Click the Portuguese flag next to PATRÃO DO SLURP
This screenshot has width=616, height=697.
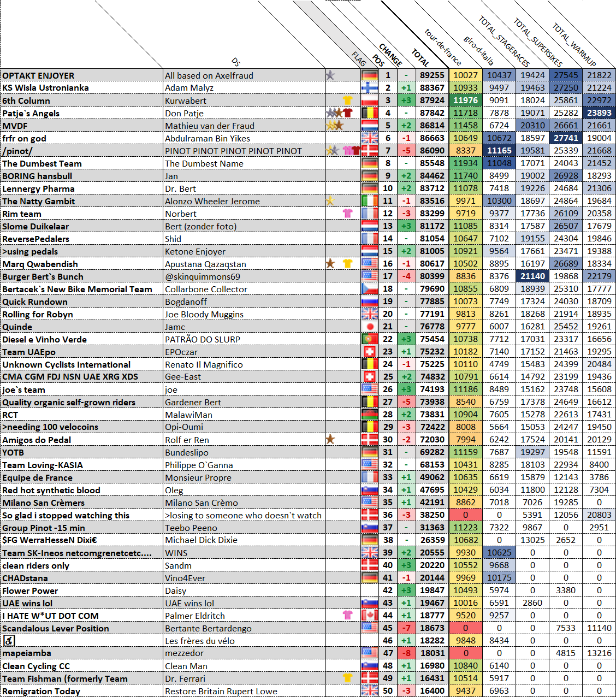tap(370, 339)
